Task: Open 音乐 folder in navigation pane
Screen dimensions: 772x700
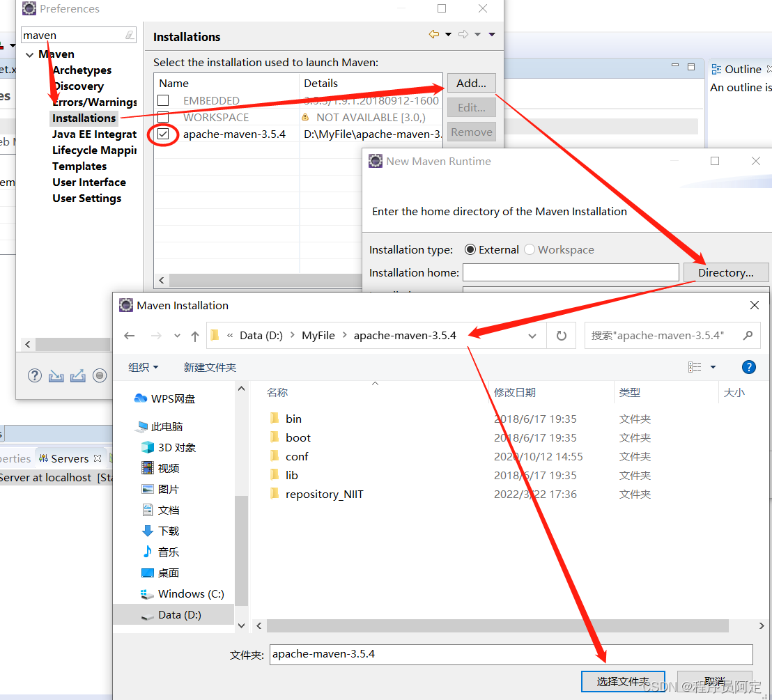Action: 160,552
